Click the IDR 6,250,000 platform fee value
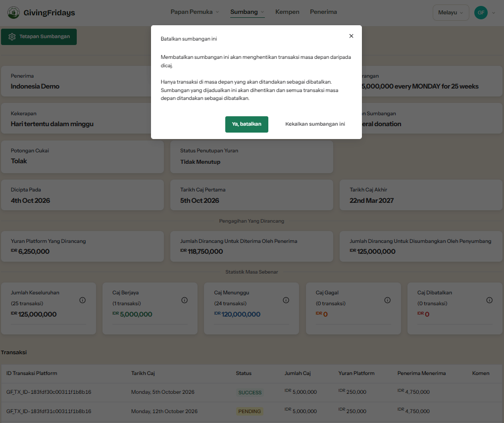504x423 pixels. point(30,251)
